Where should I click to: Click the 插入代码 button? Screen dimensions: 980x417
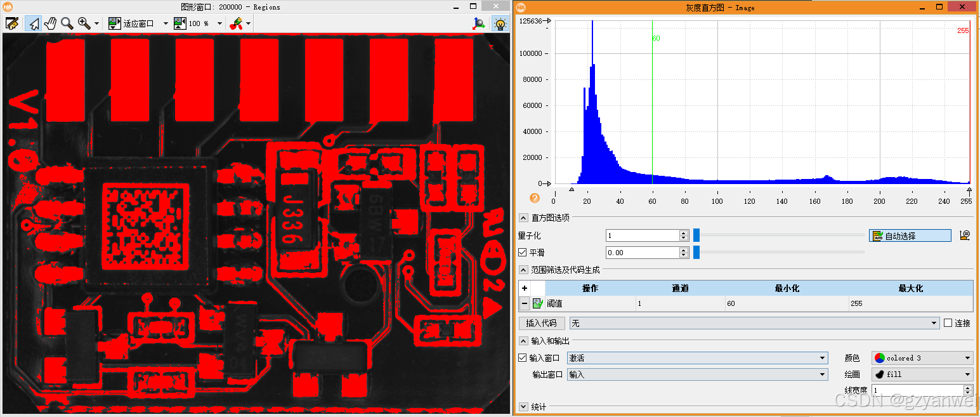[x=542, y=323]
